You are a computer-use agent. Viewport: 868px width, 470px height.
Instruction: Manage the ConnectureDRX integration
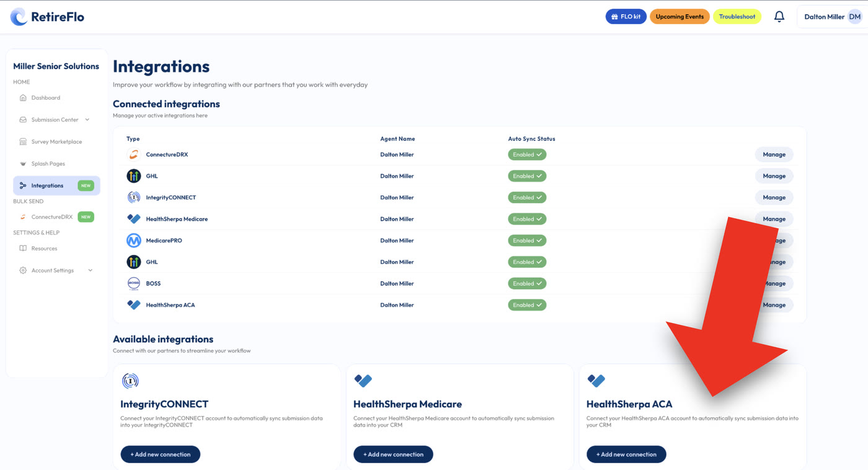click(774, 154)
